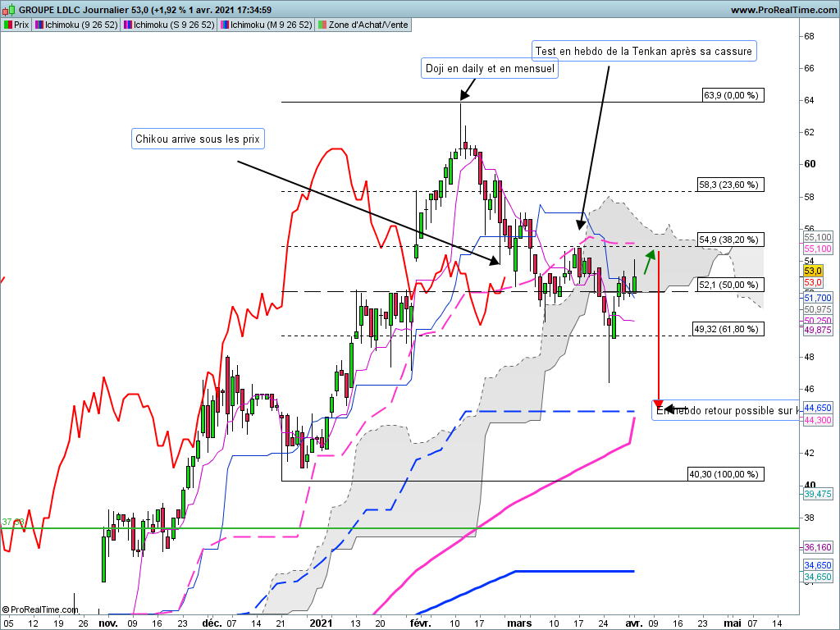Click the 54,9 (38,20 %) Fibonacci label
840x630 pixels.
click(731, 240)
